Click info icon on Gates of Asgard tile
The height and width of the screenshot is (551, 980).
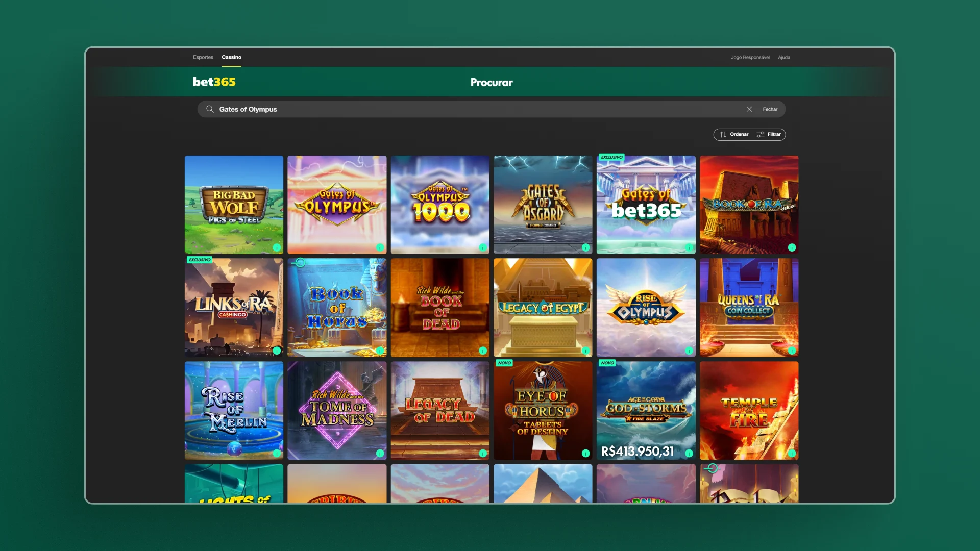(585, 247)
